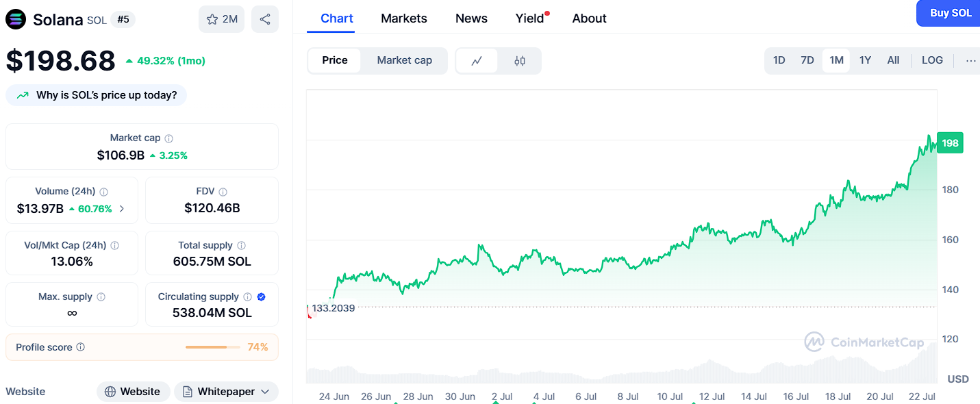Click the Market cap info icon
The image size is (980, 404).
[x=169, y=138]
